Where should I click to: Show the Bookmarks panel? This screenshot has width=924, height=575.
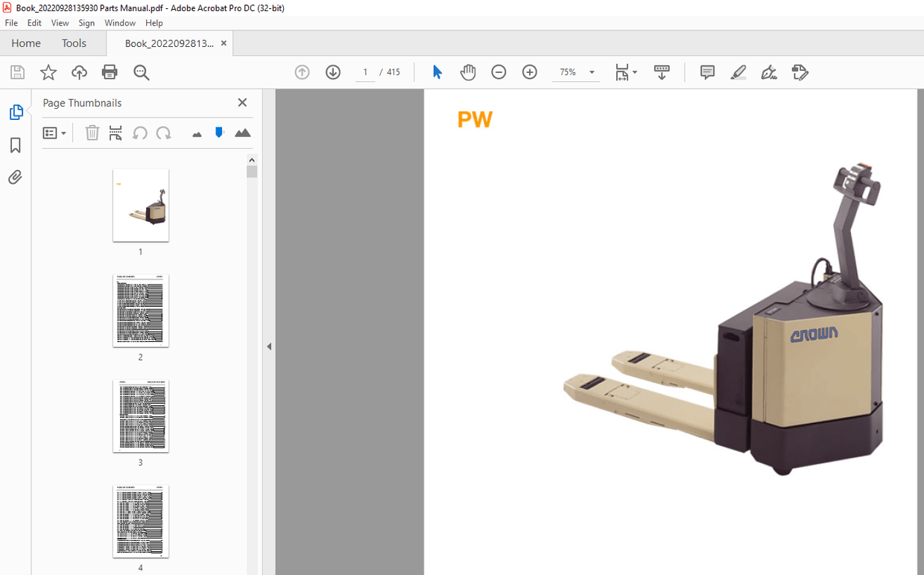click(x=16, y=145)
